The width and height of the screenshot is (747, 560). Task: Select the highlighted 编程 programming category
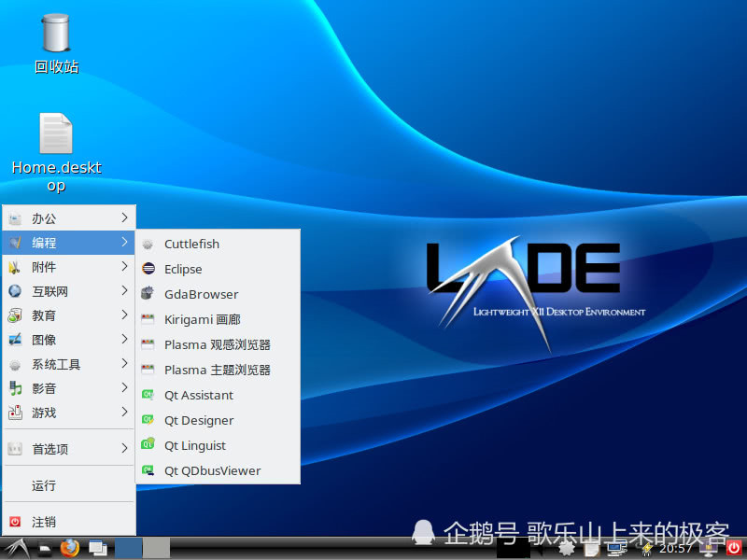click(x=69, y=243)
